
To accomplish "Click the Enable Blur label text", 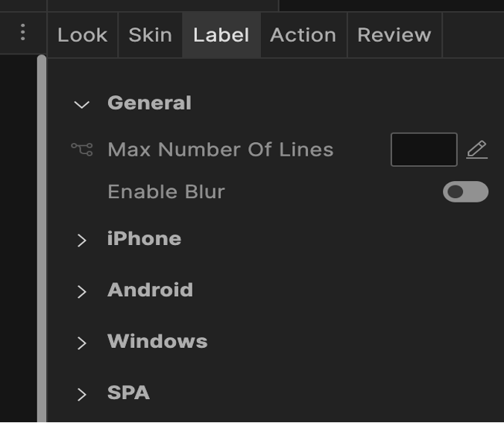I will click(x=166, y=192).
